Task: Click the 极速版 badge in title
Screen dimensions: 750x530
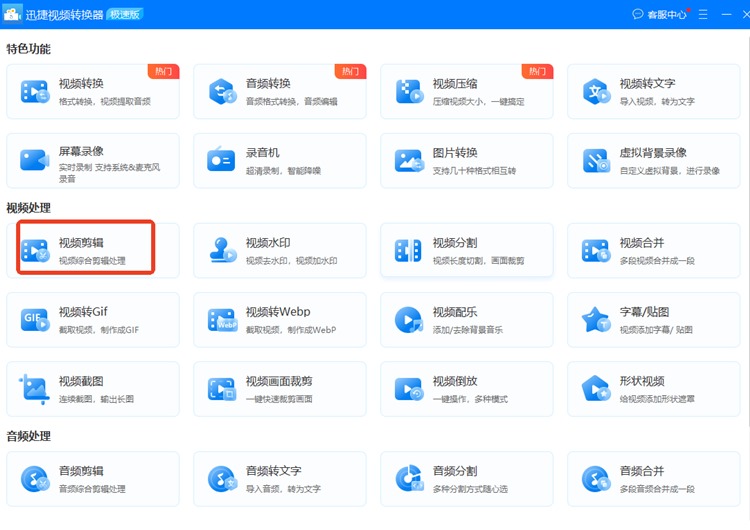Action: 125,14
